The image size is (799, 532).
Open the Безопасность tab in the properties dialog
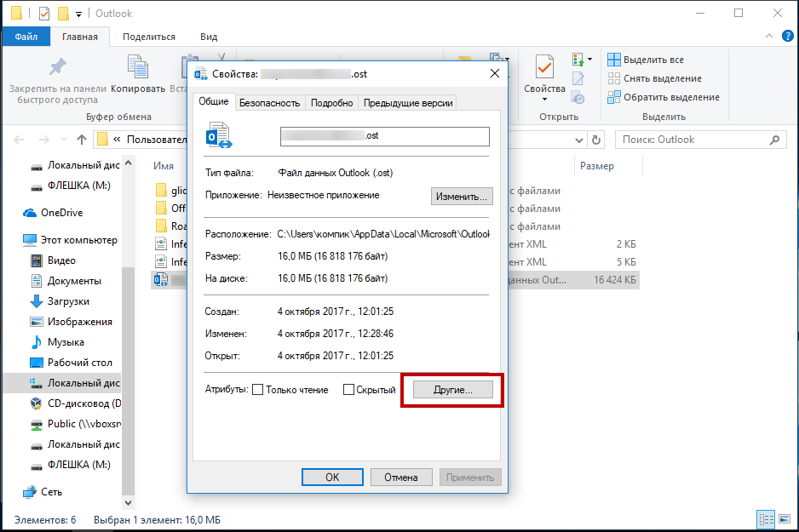[x=269, y=103]
